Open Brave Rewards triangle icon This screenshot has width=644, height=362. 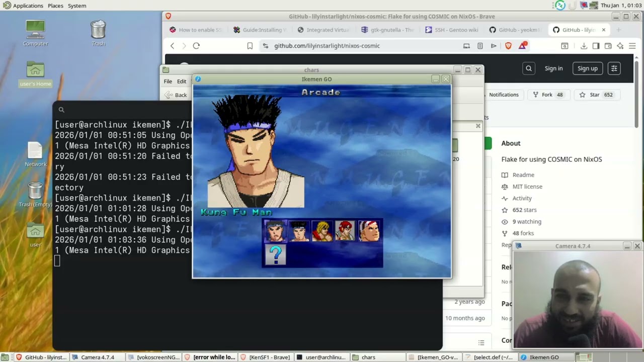point(523,46)
